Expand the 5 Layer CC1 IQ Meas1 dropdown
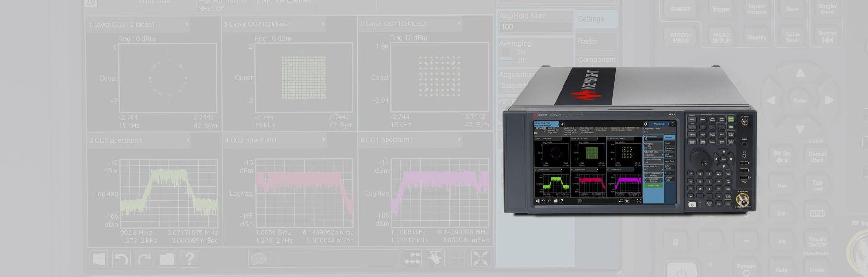 459,23
